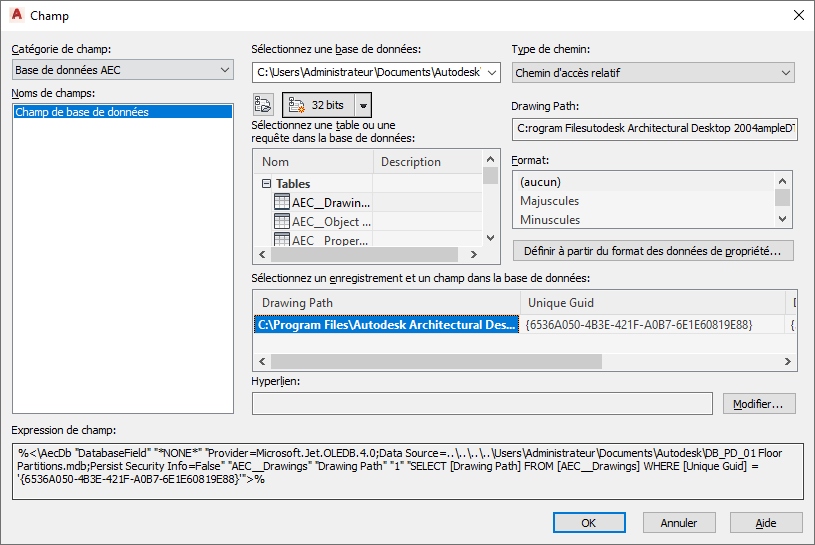This screenshot has width=815, height=545.
Task: Choose Majuscules in Format list
Action: (x=643, y=201)
